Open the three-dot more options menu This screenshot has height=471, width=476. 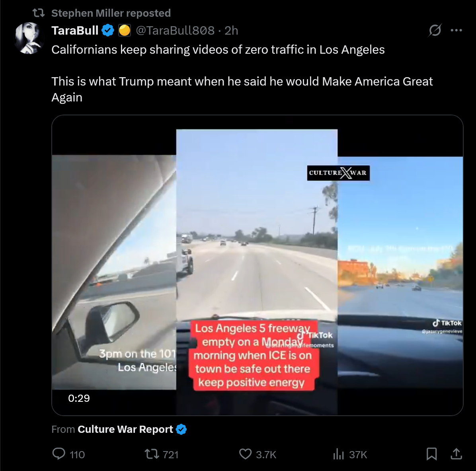[x=456, y=30]
